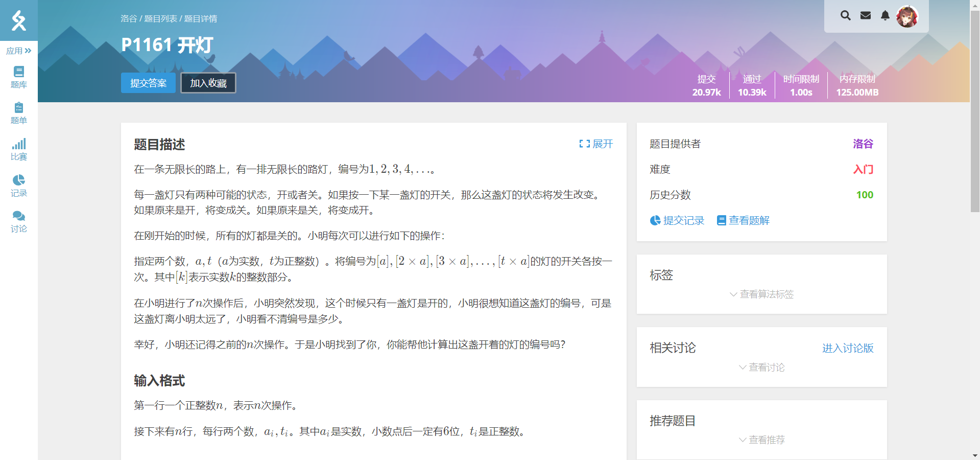Open the discussion board via 进入讨论版
This screenshot has width=980, height=460.
click(847, 348)
